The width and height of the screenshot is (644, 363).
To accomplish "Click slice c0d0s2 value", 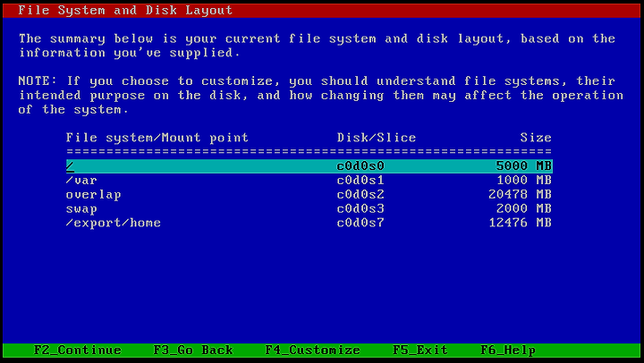I will (x=360, y=195).
